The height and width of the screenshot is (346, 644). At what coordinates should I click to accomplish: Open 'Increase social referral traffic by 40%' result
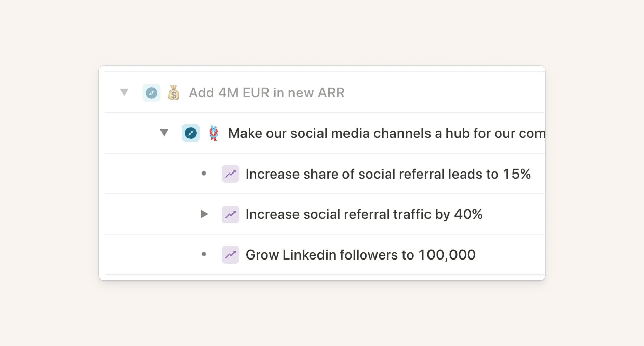coord(364,214)
